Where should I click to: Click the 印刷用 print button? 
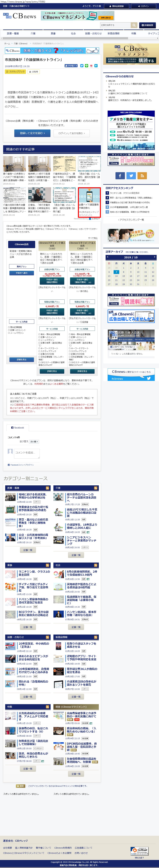[x=33, y=72]
